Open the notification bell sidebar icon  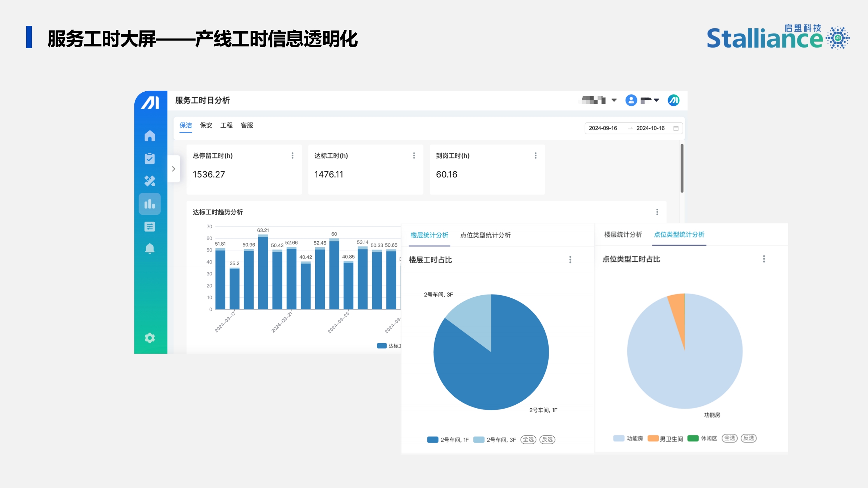point(150,249)
